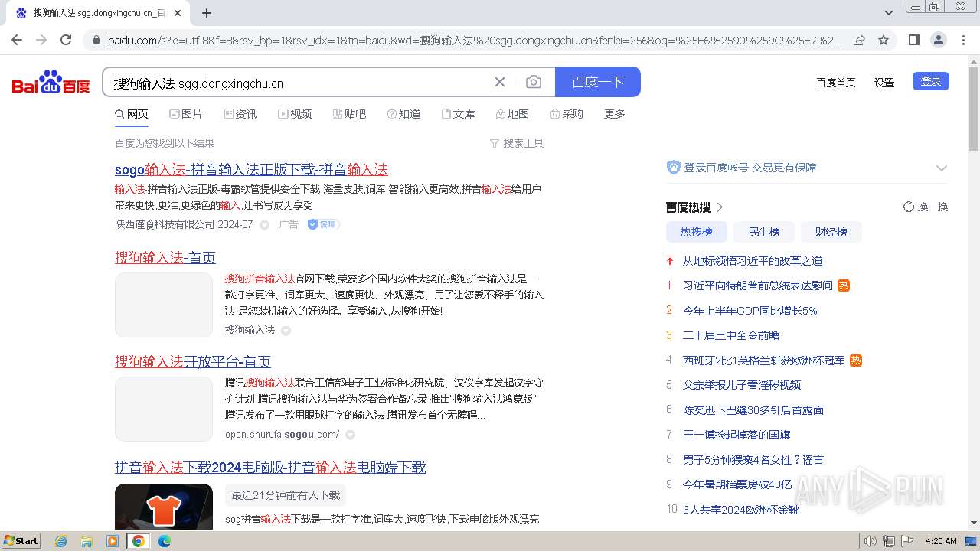Open the 百度热搜 heading arrow
Viewport: 980px width, 551px height.
click(720, 207)
